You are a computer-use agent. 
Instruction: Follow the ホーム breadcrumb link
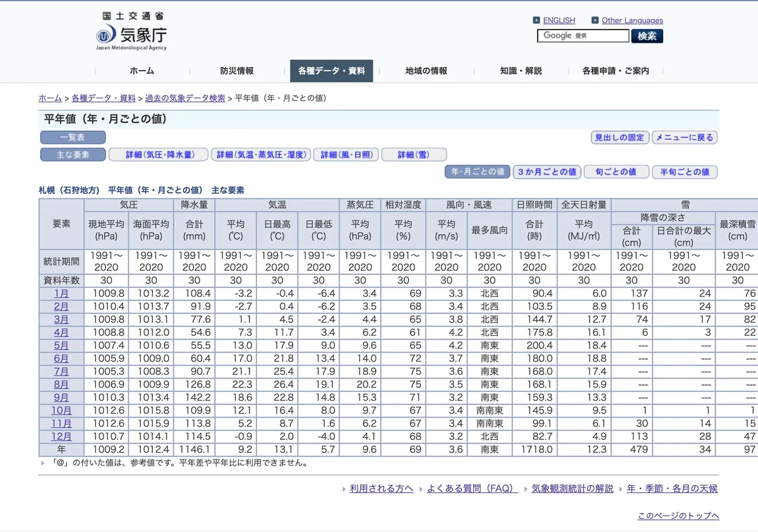click(50, 98)
